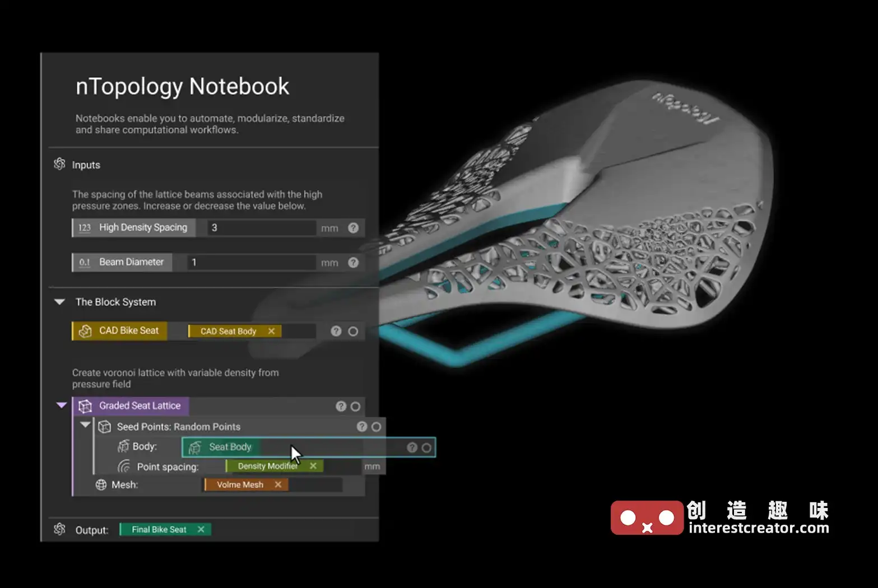The width and height of the screenshot is (878, 588).
Task: Collapse The Block System section
Action: click(59, 302)
